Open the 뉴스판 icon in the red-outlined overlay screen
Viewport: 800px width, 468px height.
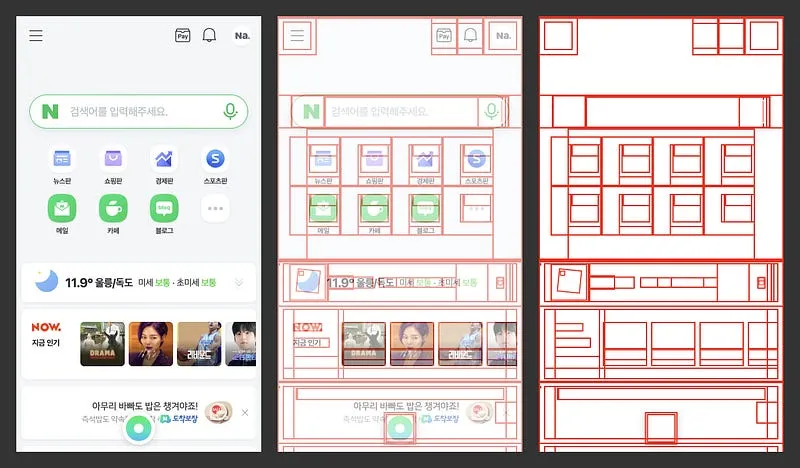coord(323,159)
